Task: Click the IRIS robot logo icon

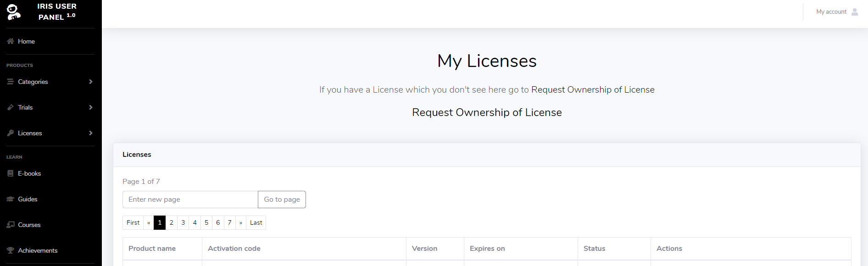Action: 14,12
